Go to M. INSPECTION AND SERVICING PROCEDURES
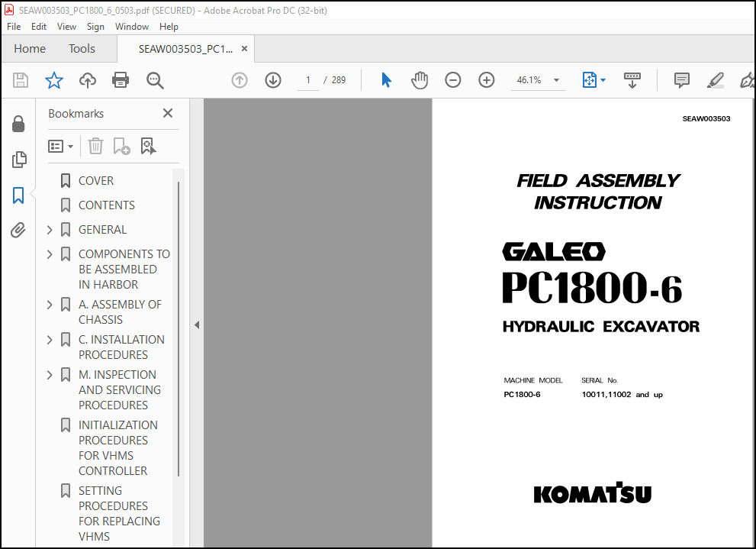 point(120,390)
